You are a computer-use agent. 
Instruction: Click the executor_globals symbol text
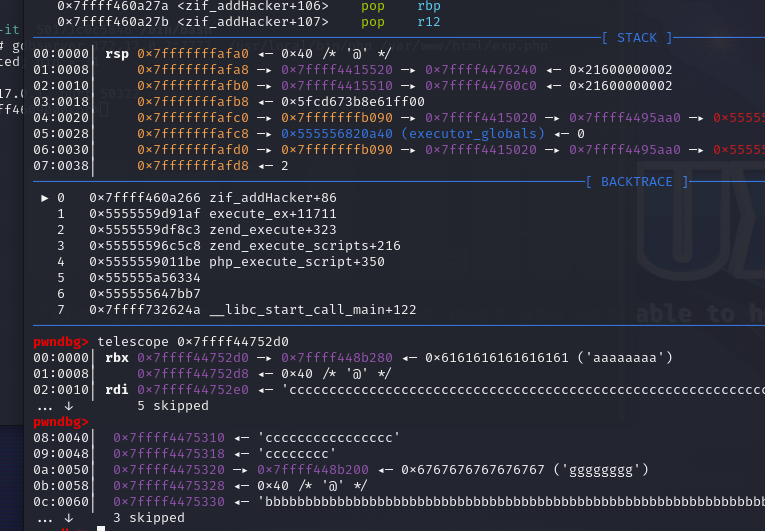click(x=473, y=133)
